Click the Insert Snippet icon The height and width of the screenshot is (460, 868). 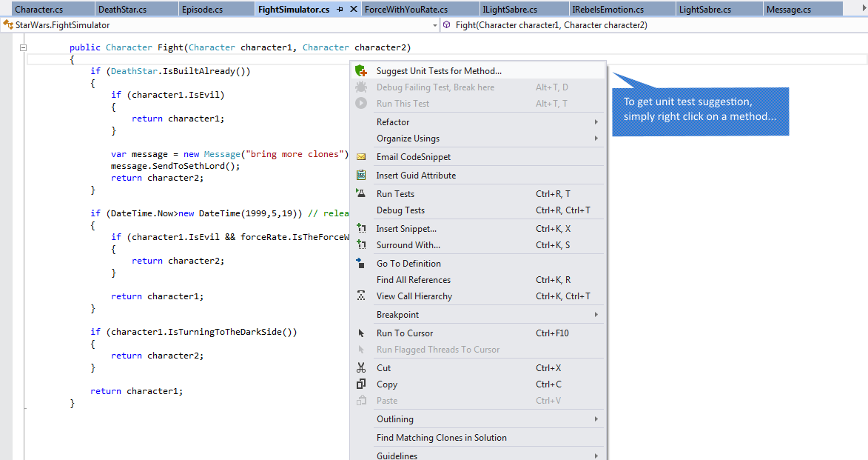(361, 228)
